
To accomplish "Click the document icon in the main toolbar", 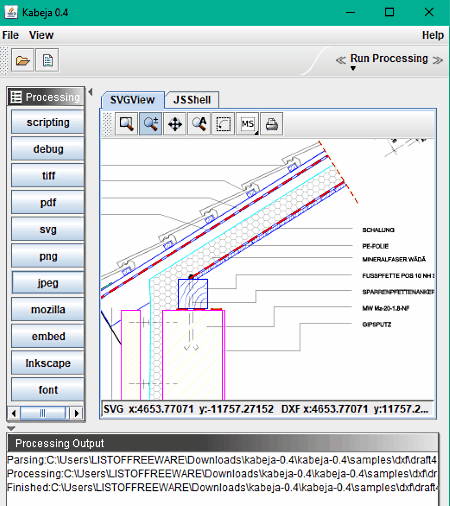I will pos(47,60).
